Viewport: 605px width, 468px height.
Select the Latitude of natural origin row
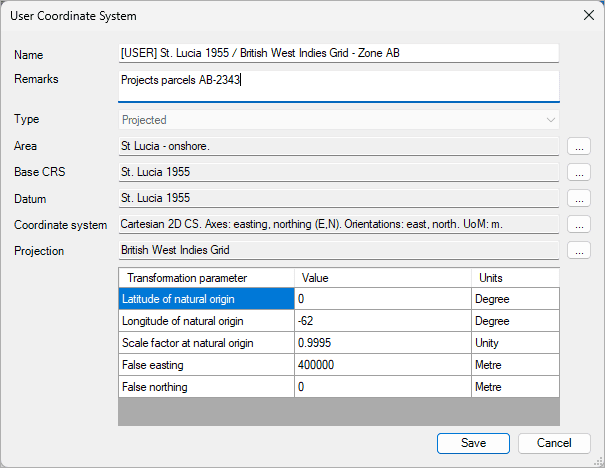coord(206,298)
